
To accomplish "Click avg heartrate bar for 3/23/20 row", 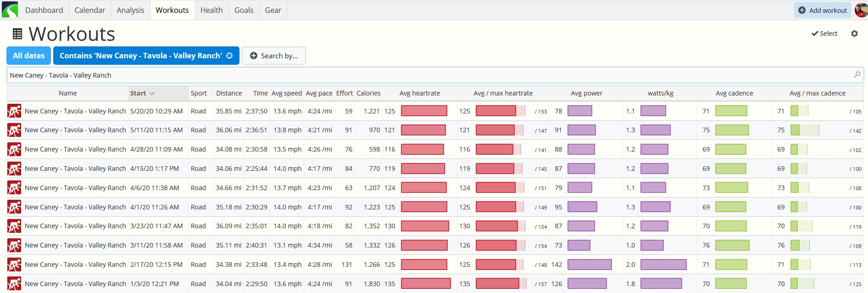I will coord(425,226).
